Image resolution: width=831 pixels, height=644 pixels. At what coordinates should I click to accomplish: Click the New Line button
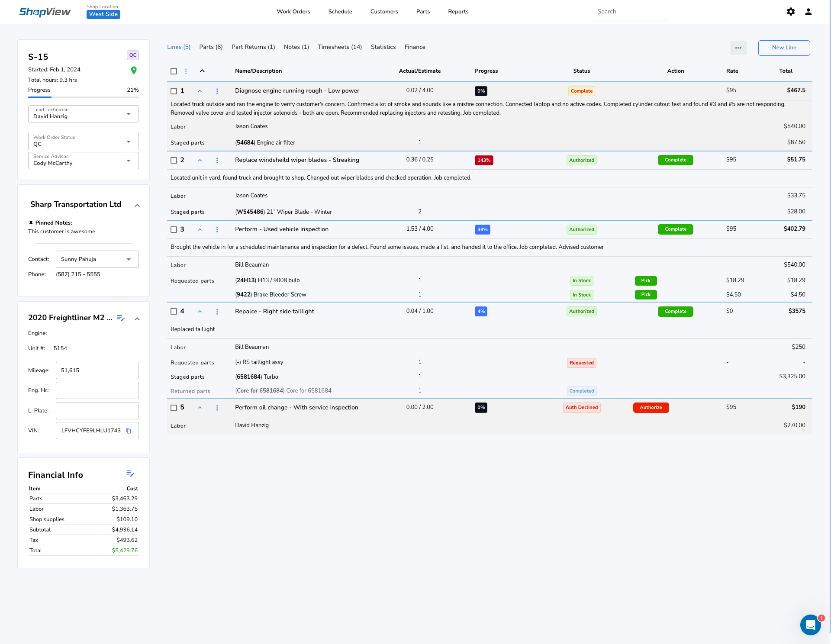click(784, 48)
